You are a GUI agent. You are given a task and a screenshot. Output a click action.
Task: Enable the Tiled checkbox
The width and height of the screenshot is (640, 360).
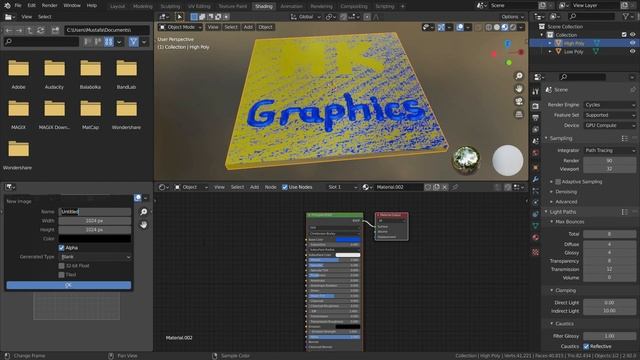pyautogui.click(x=62, y=275)
